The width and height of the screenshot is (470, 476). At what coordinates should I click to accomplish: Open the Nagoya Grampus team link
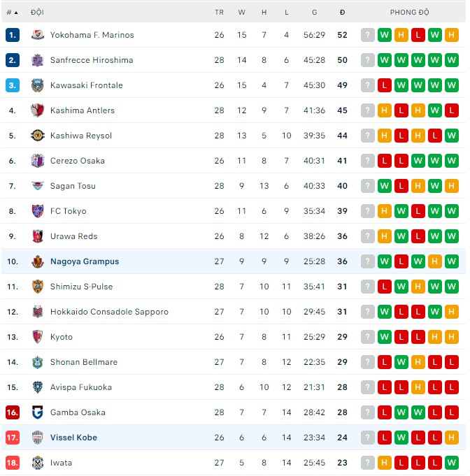tap(85, 261)
